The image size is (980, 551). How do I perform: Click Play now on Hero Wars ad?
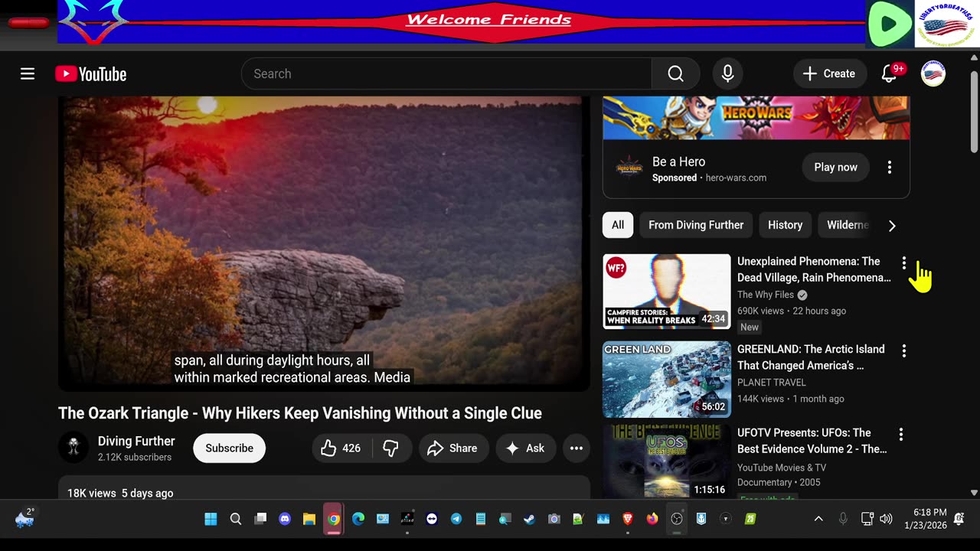[835, 168]
